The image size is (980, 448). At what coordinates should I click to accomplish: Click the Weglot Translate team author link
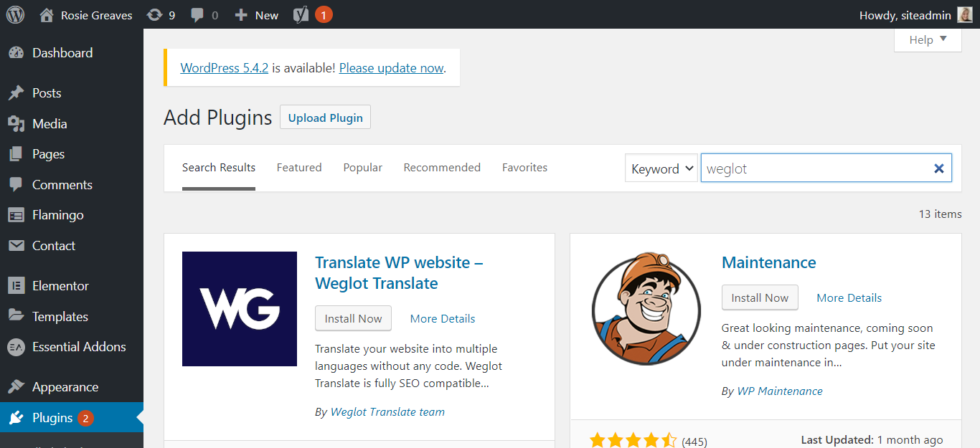pos(387,412)
